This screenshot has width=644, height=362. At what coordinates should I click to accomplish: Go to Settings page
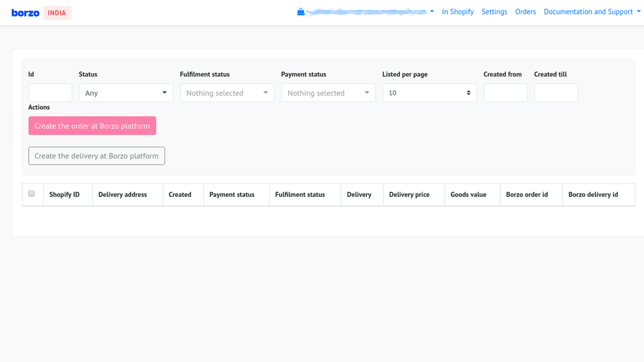click(494, 12)
